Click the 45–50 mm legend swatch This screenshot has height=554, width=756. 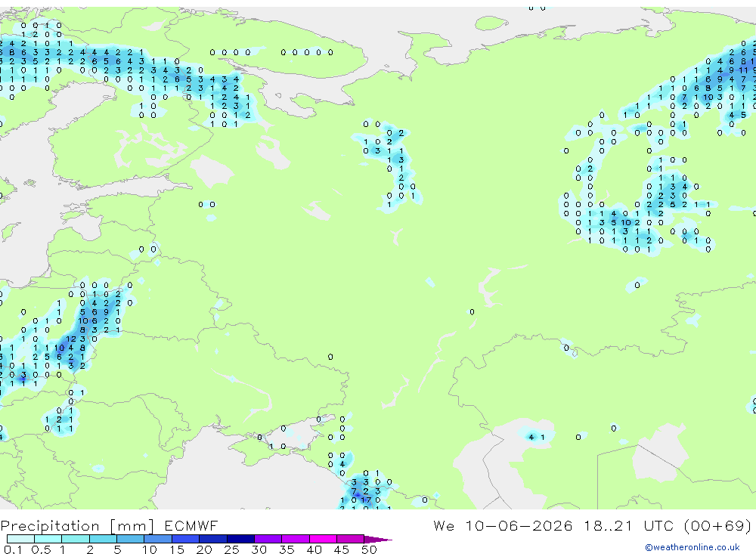click(351, 539)
